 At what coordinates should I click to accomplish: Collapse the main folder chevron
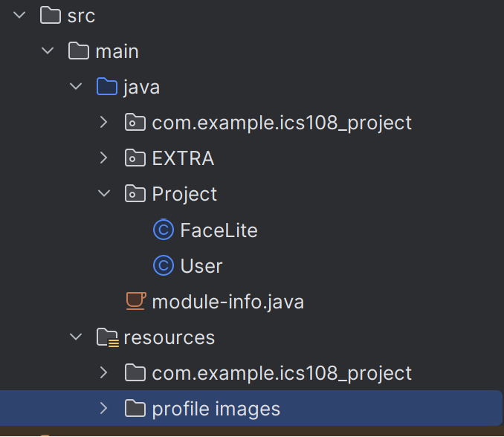tap(48, 51)
